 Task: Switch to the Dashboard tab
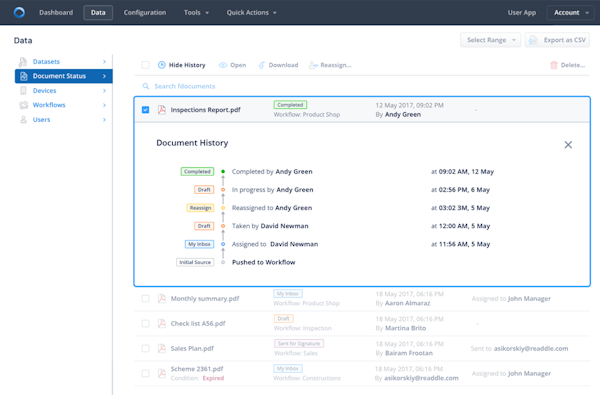point(56,13)
